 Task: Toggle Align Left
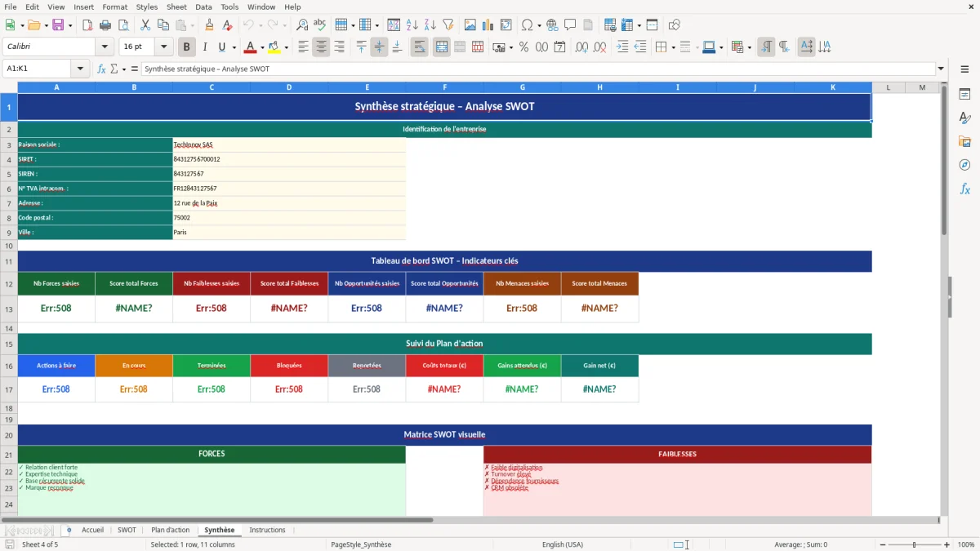click(303, 47)
